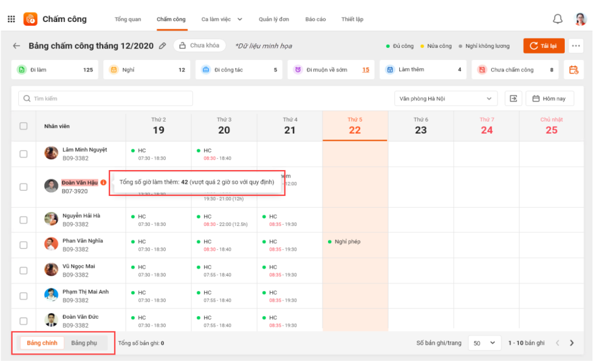Click the Nhân viên column header

coord(57,127)
